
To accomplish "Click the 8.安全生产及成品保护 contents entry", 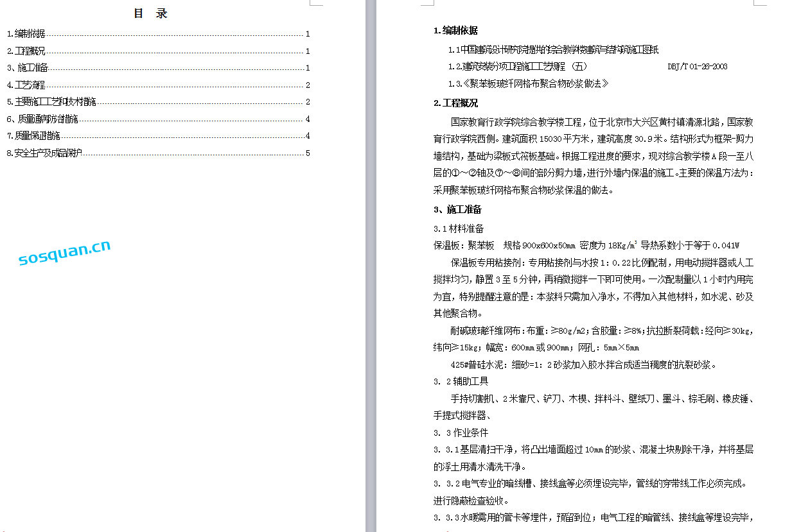I will point(44,153).
